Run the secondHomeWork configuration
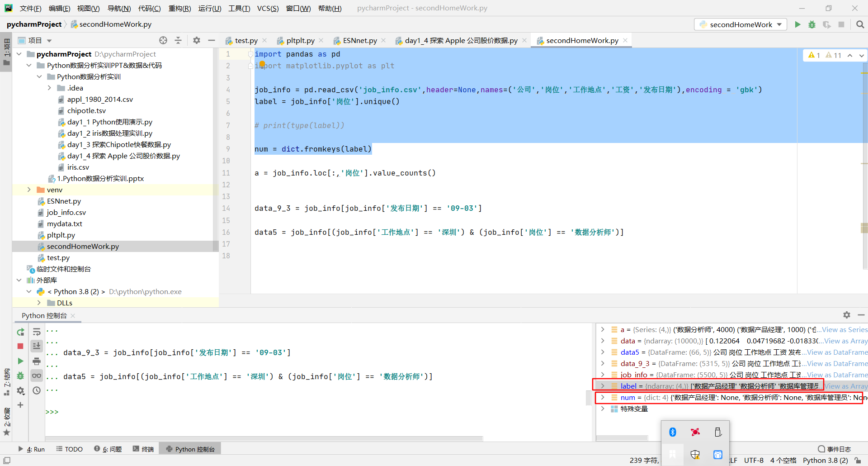 click(798, 24)
